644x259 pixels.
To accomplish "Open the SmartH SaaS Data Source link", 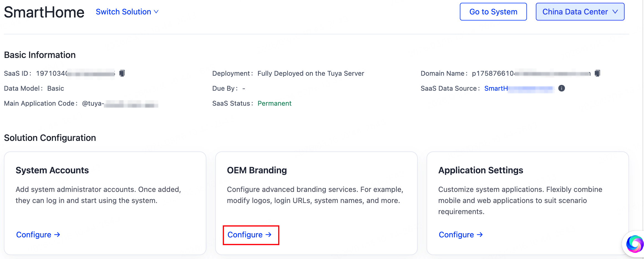I will 519,88.
